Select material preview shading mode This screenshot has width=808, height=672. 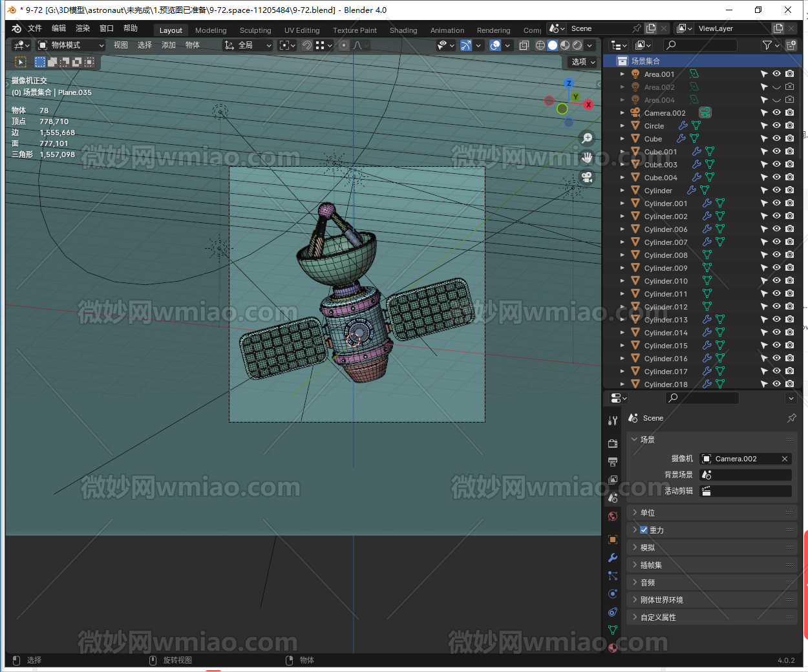565,45
